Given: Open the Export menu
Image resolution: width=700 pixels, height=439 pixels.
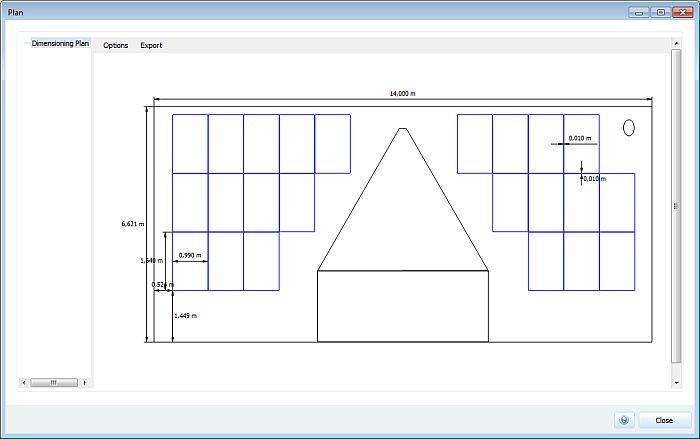Looking at the screenshot, I should tap(151, 45).
